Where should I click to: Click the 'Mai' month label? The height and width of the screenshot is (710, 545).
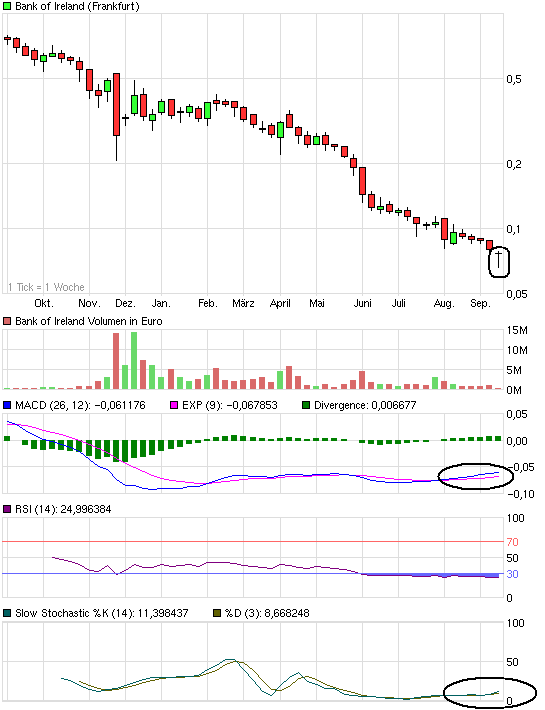tap(317, 303)
